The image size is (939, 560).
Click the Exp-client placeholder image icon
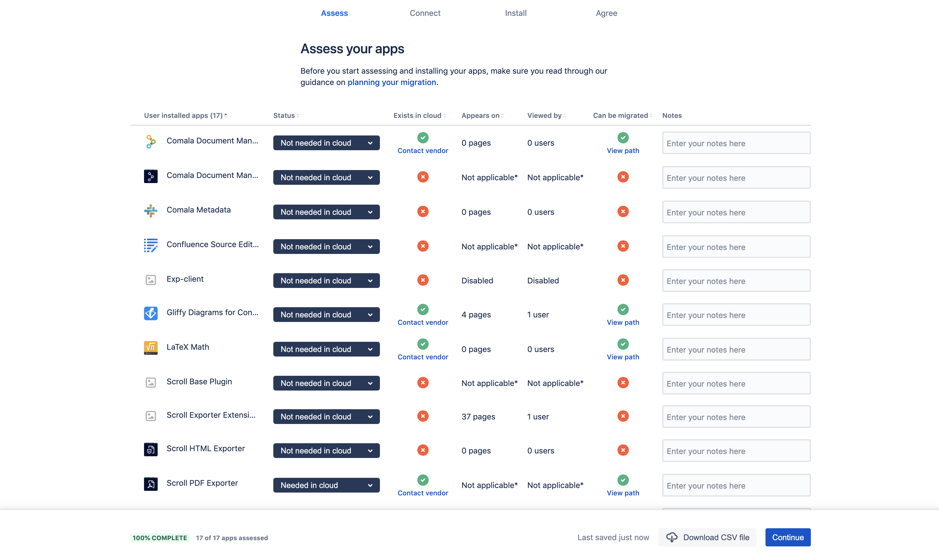(151, 280)
